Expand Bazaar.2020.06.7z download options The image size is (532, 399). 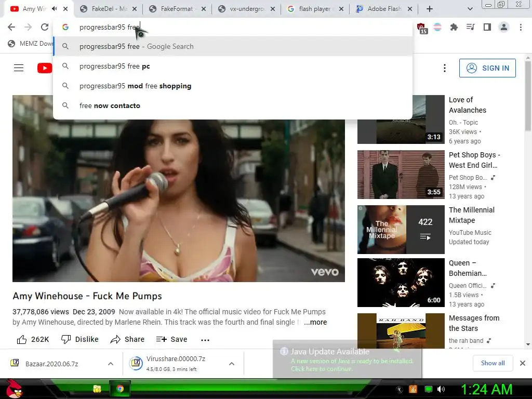(x=111, y=364)
